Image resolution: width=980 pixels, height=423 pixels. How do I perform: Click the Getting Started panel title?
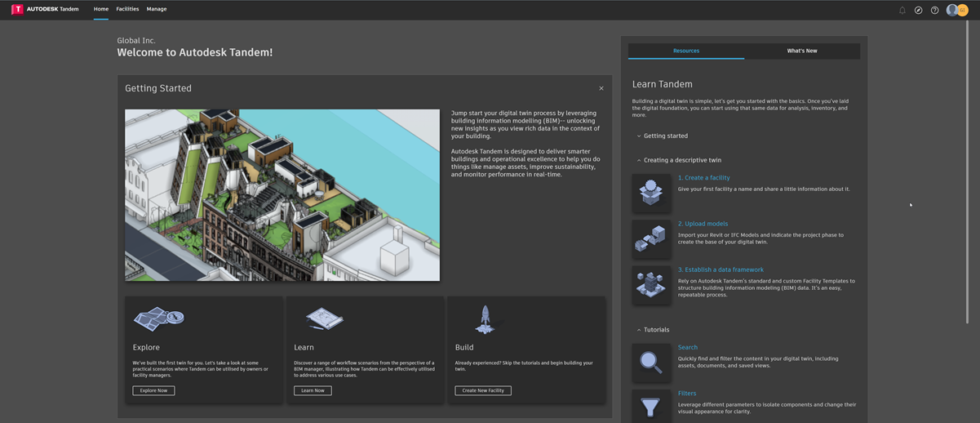(158, 88)
